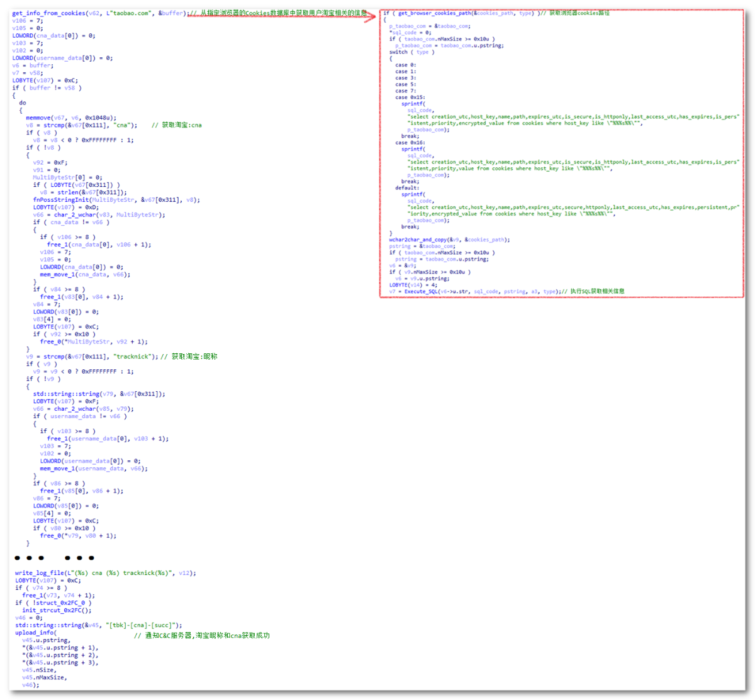
Task: Click 'wchar2char_and_copy(&v9, &cookies_path);'
Action: pyautogui.click(x=449, y=240)
